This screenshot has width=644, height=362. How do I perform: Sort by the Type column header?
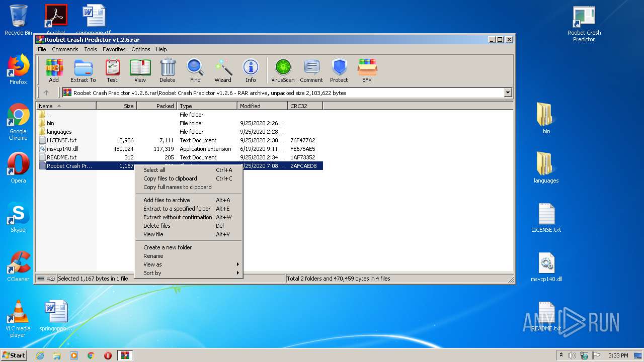207,106
